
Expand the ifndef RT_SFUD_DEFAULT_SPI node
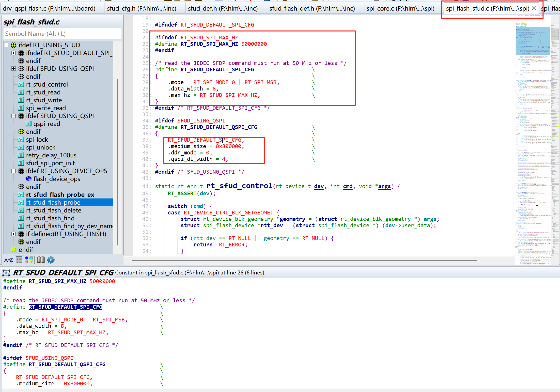coord(14,53)
